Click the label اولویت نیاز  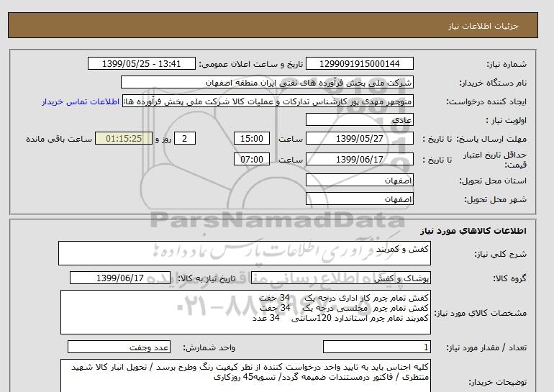tap(507, 120)
